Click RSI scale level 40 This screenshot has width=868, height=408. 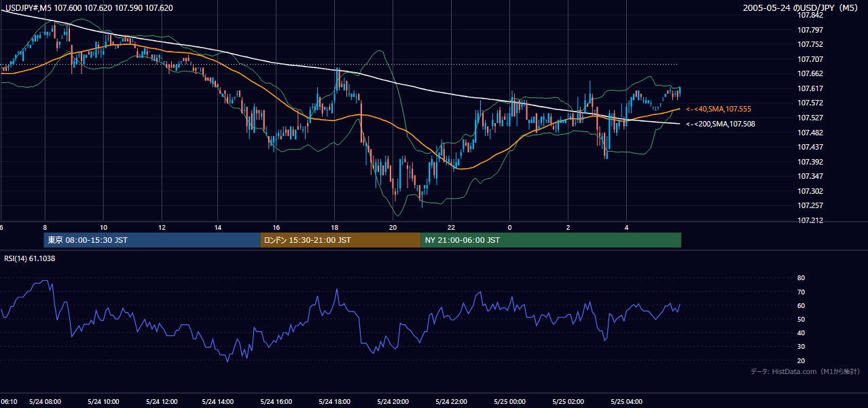pyautogui.click(x=801, y=333)
